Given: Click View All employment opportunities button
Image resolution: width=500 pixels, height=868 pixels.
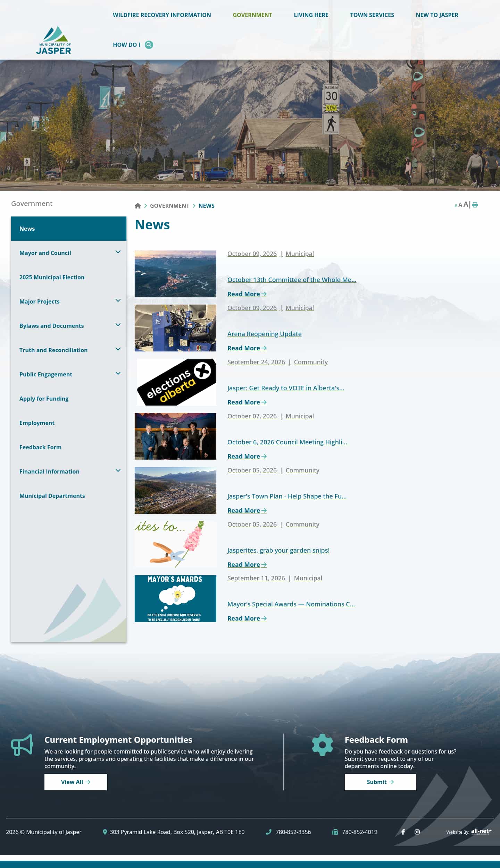Looking at the screenshot, I should (76, 782).
